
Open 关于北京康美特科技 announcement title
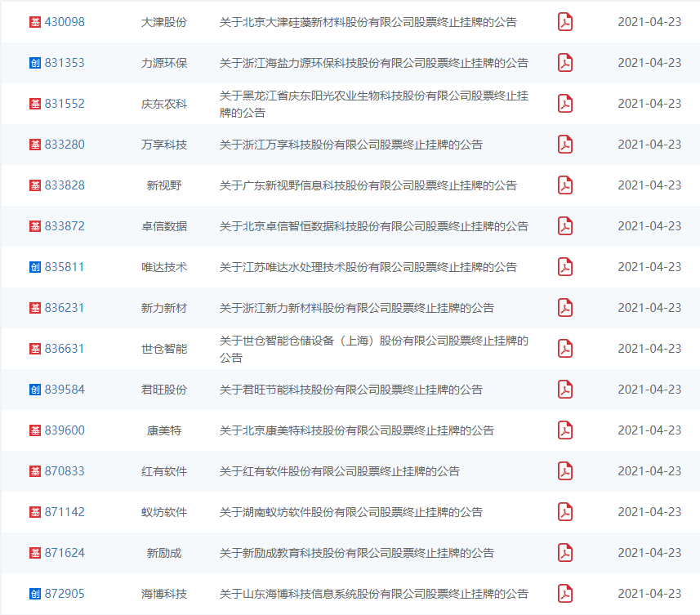click(x=357, y=430)
